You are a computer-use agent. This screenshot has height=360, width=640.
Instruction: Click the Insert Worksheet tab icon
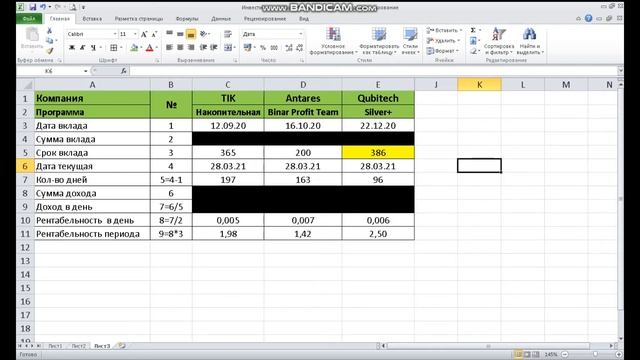pyautogui.click(x=122, y=346)
